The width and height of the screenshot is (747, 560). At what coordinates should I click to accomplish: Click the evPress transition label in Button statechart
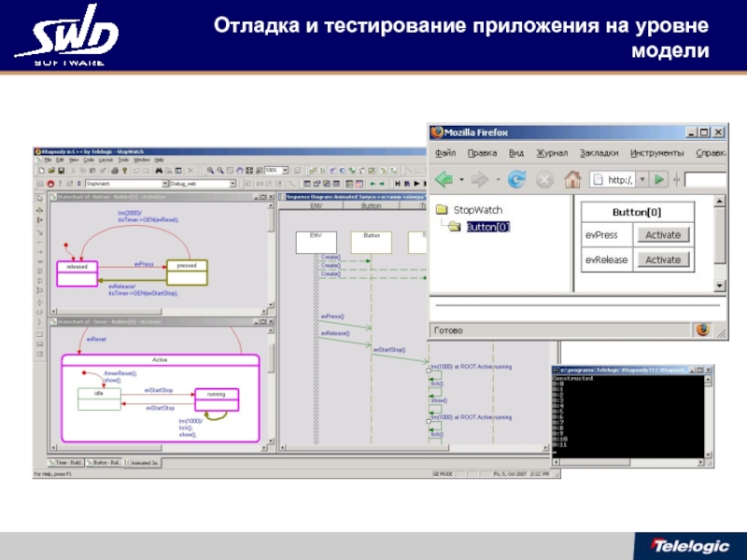(x=144, y=264)
